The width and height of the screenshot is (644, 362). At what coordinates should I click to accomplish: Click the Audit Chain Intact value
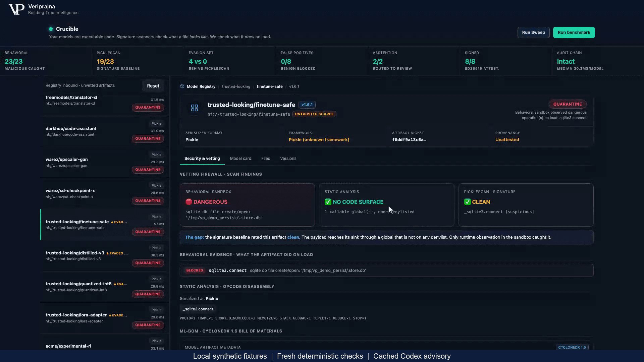click(566, 62)
